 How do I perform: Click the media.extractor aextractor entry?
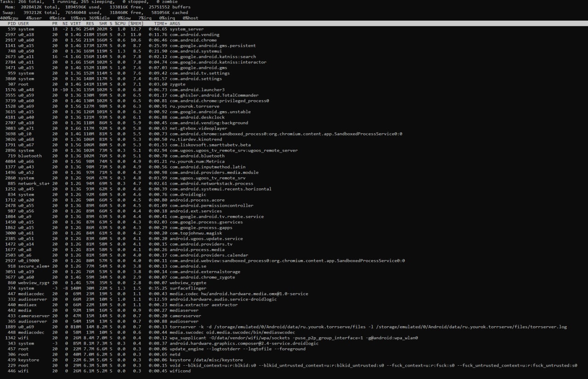(204, 305)
